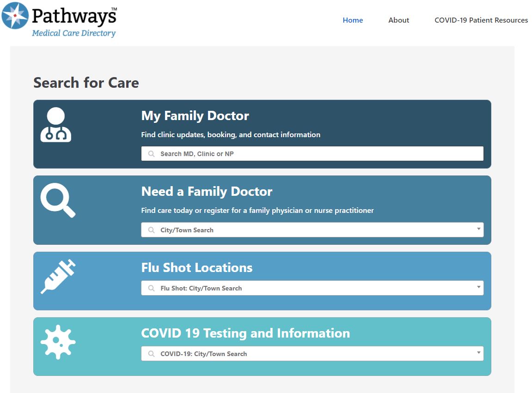Open COVID-19 Patient Resources menu item
The width and height of the screenshot is (532, 393).
click(481, 20)
